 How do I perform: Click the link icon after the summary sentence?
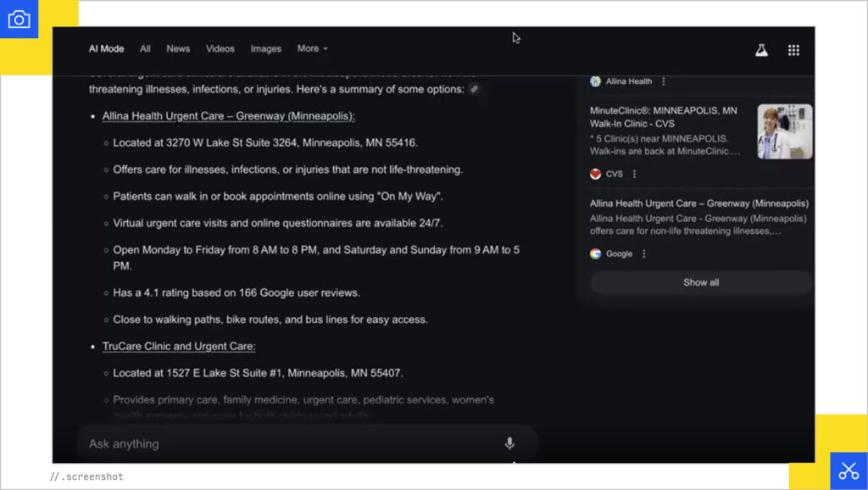click(475, 89)
